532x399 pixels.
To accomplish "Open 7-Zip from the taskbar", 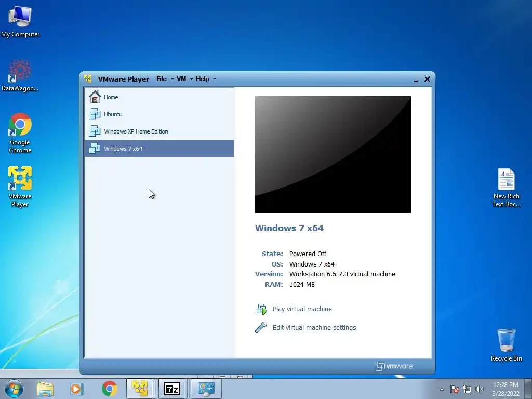I will [171, 389].
